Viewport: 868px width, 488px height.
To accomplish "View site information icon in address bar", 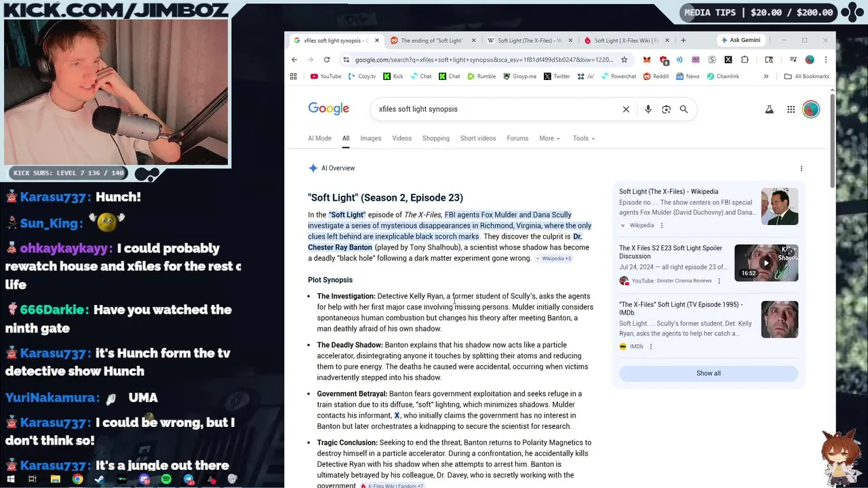I will [x=346, y=60].
